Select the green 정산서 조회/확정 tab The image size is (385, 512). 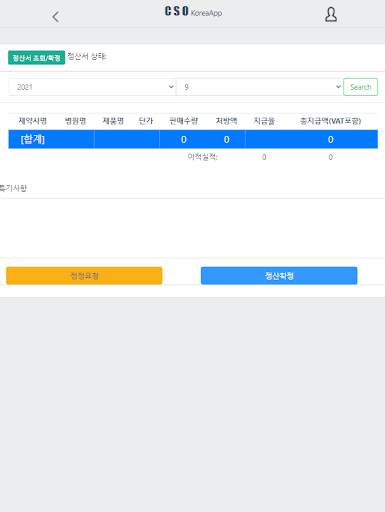point(36,58)
